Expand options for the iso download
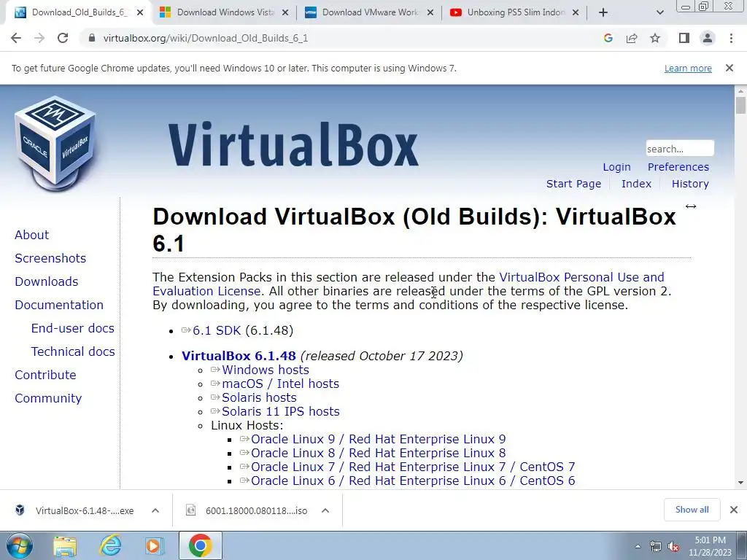 (325, 510)
